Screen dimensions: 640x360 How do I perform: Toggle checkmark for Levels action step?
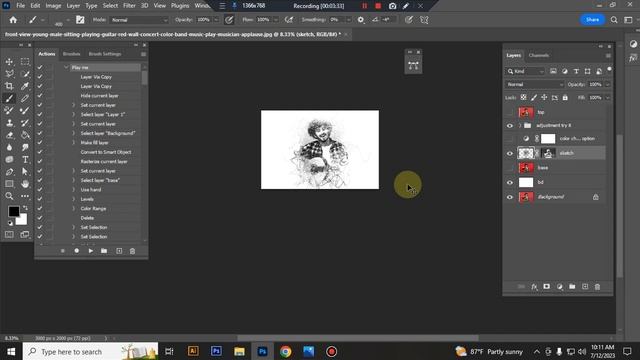point(40,199)
